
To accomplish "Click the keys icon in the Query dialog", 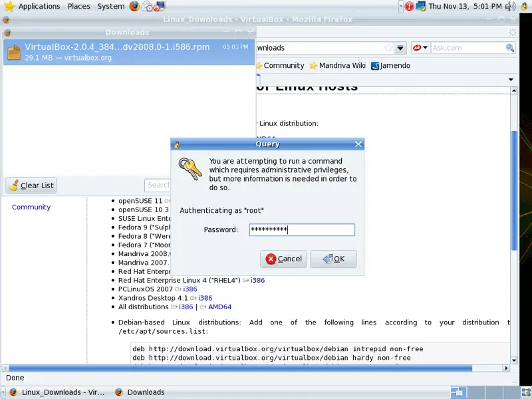I will [190, 169].
